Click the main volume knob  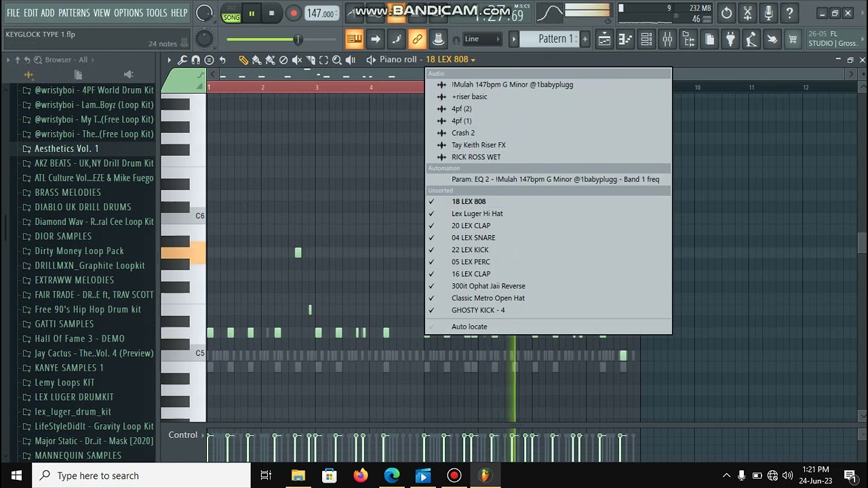(x=203, y=13)
